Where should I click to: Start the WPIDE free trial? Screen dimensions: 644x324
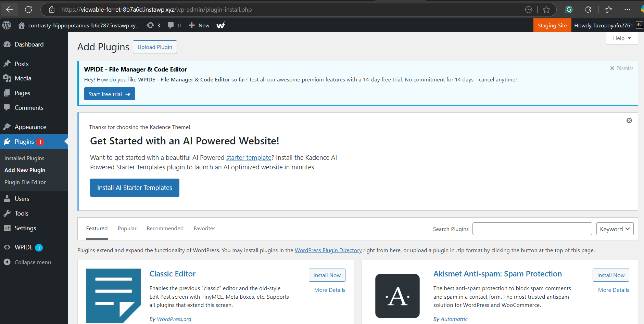click(110, 94)
